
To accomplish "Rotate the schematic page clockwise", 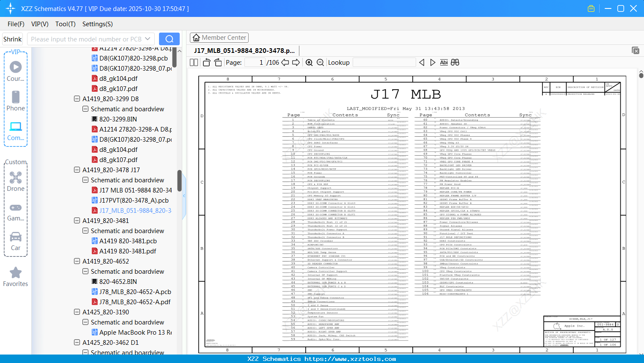I will click(218, 63).
